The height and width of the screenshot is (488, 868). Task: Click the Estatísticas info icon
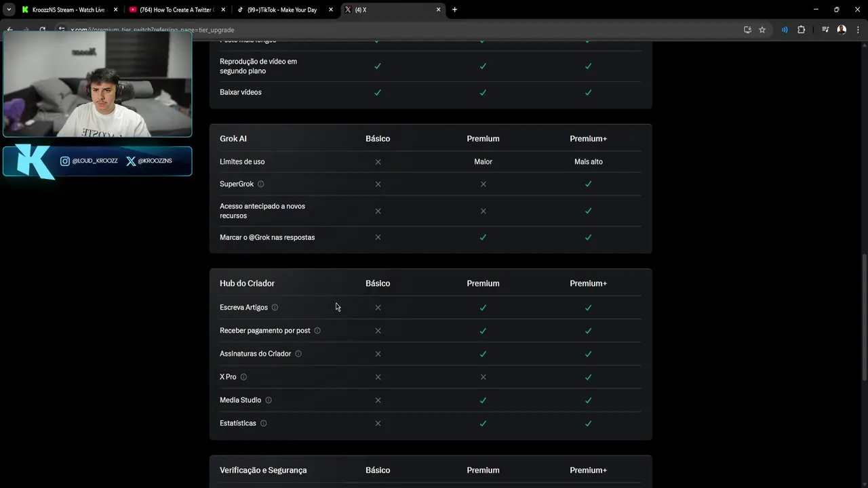point(264,424)
